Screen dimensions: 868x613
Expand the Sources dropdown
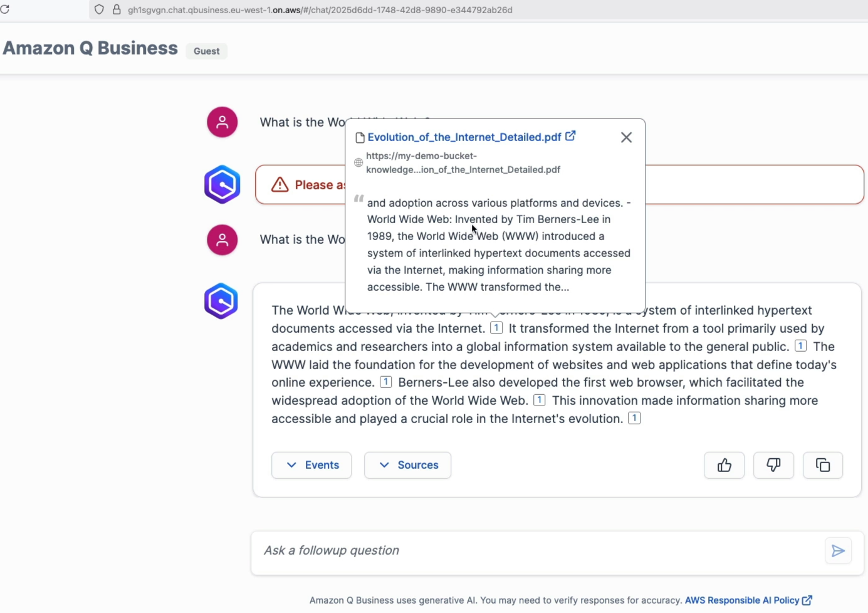click(407, 465)
